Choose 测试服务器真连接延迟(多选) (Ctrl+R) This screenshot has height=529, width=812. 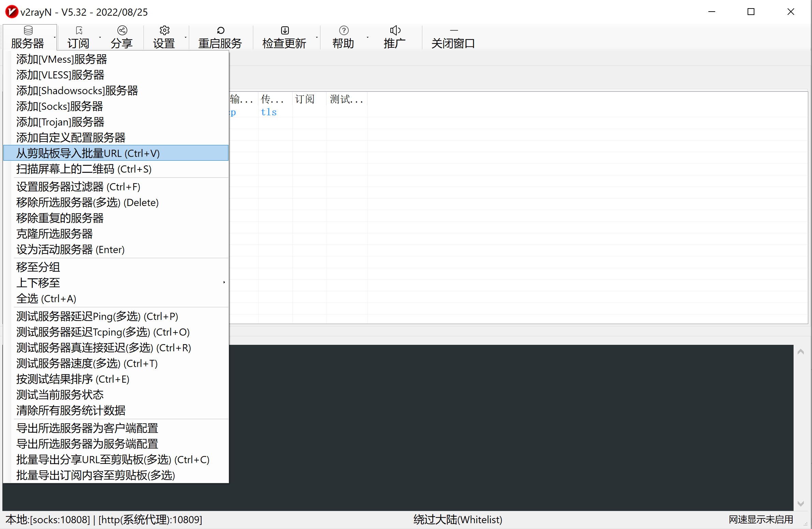coord(116,348)
